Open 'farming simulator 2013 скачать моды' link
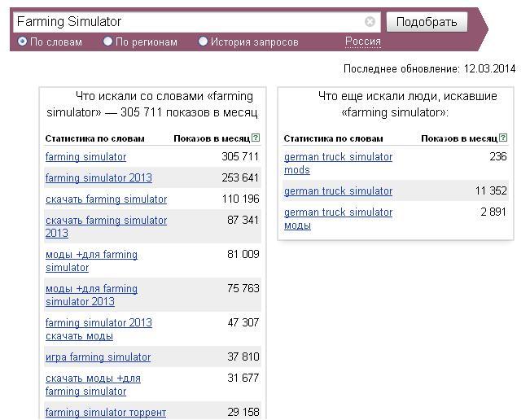 (99, 329)
